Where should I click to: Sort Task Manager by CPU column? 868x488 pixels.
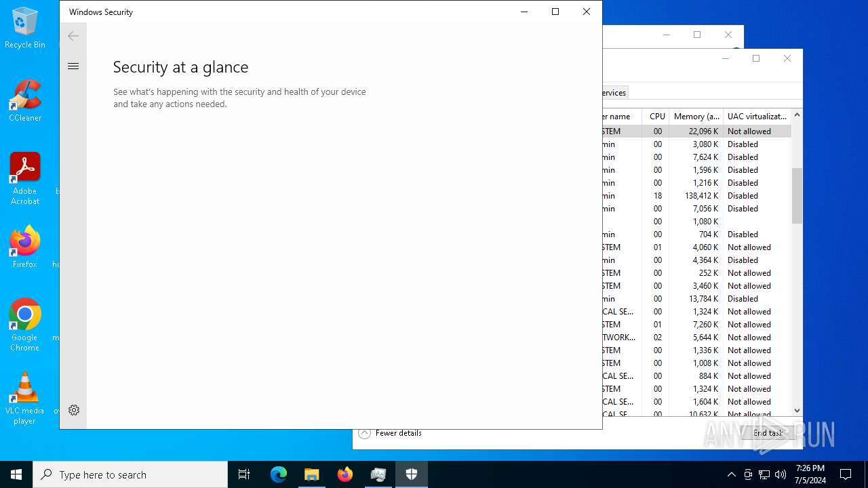[657, 117]
